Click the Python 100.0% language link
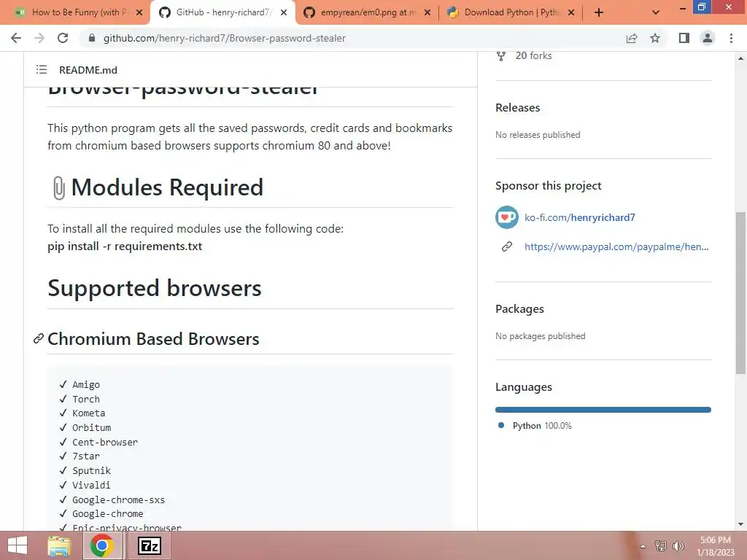Screen dimensions: 747x560 click(x=542, y=426)
